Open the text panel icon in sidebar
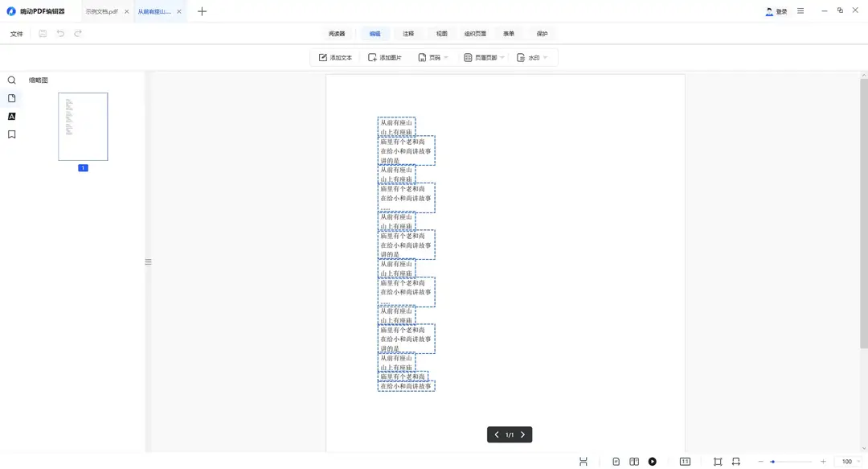The height and width of the screenshot is (469, 868). [x=11, y=117]
